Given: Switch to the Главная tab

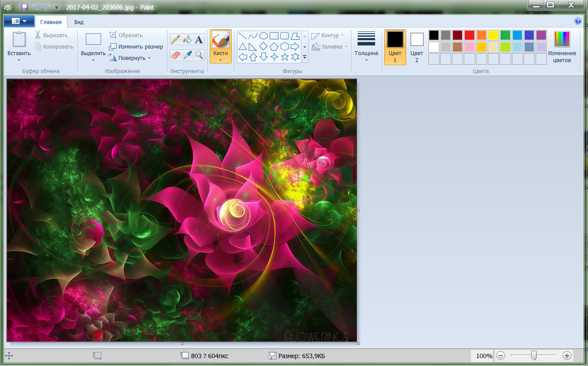Looking at the screenshot, I should point(51,22).
